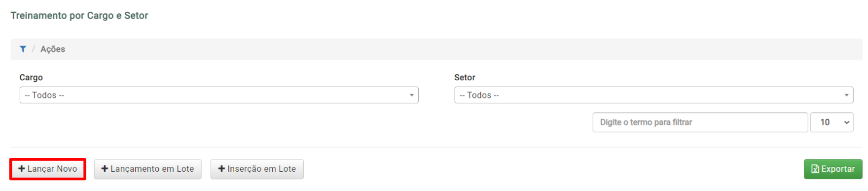The height and width of the screenshot is (191, 868).
Task: Click the plus icon on Lançar Novo
Action: 22,169
